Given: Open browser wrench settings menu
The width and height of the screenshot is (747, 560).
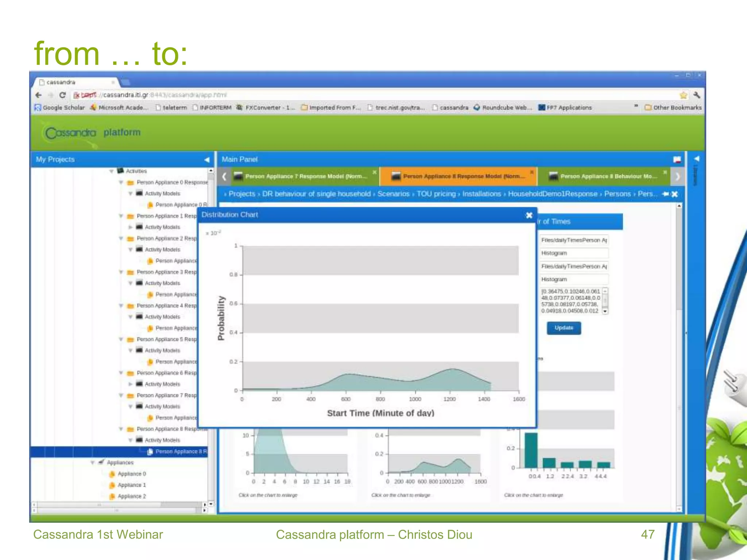Looking at the screenshot, I should click(x=697, y=95).
